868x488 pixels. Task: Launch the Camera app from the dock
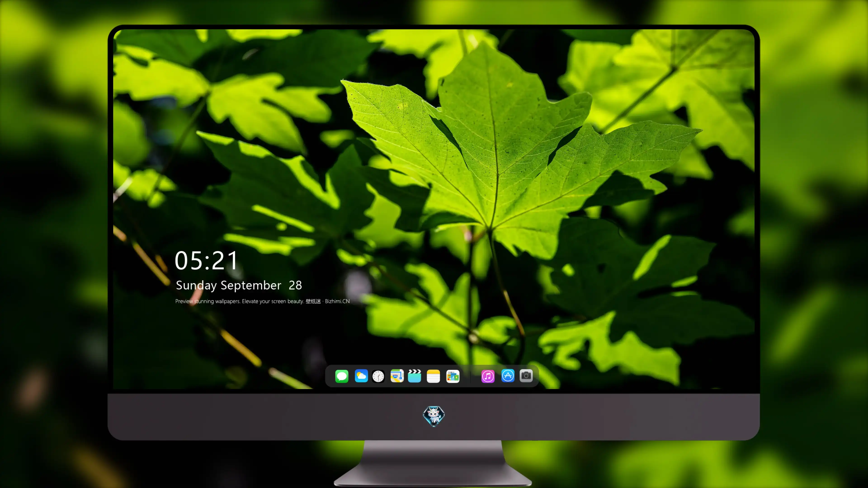(526, 375)
